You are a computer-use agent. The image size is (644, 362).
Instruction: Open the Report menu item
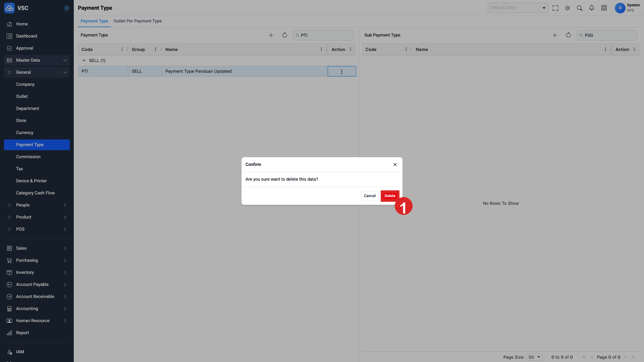pyautogui.click(x=37, y=333)
